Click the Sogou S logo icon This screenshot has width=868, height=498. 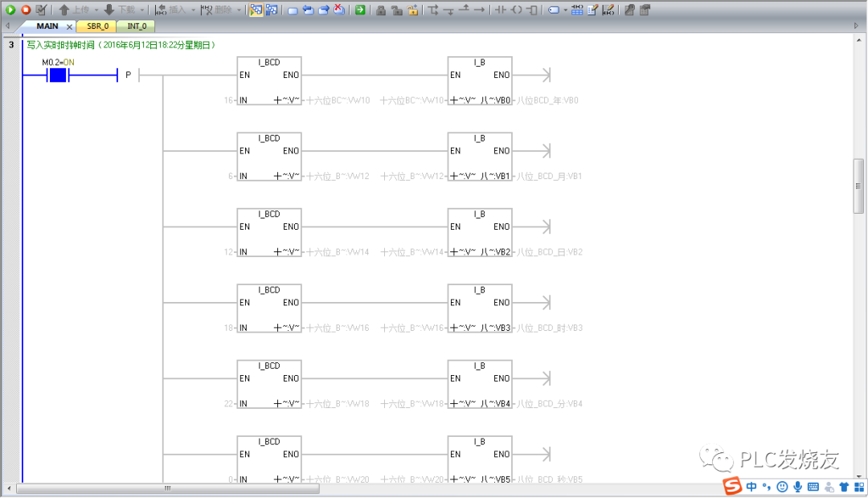[732, 486]
